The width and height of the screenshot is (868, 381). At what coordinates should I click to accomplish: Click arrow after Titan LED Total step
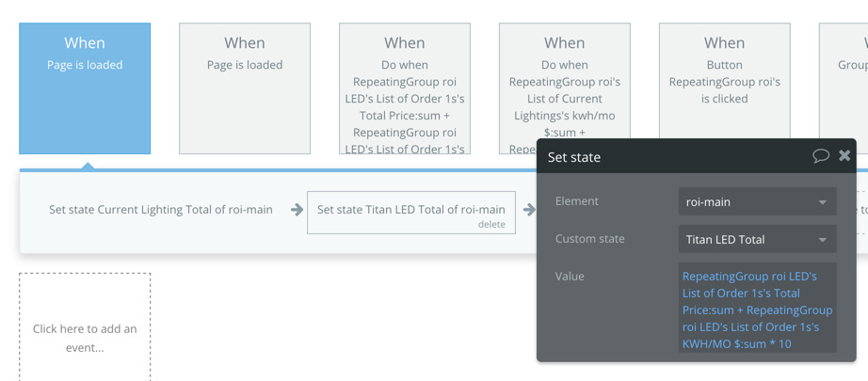pyautogui.click(x=528, y=210)
